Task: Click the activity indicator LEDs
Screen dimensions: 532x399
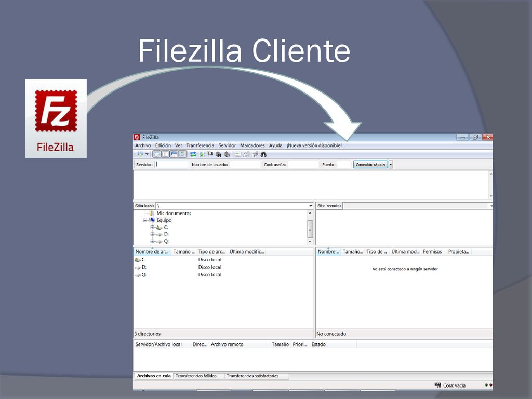Action: click(x=488, y=385)
